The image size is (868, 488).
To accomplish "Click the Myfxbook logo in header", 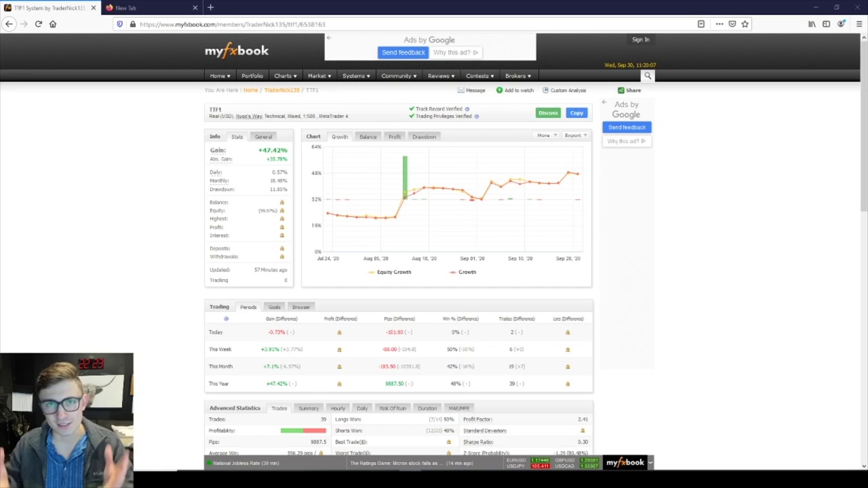I will [237, 51].
